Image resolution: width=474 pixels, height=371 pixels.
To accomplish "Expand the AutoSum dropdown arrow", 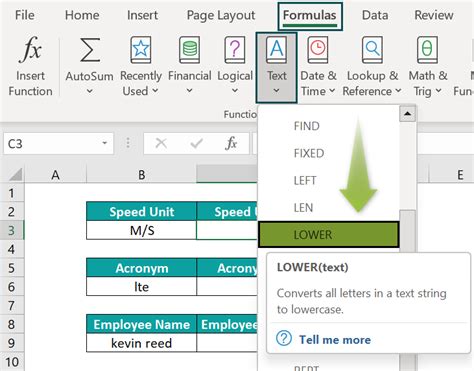I will (89, 91).
